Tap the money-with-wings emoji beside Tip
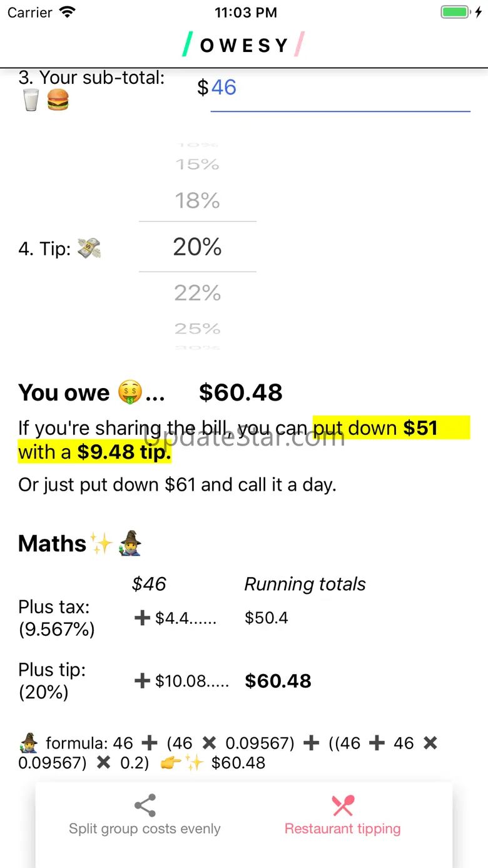The height and width of the screenshot is (868, 488). point(89,248)
